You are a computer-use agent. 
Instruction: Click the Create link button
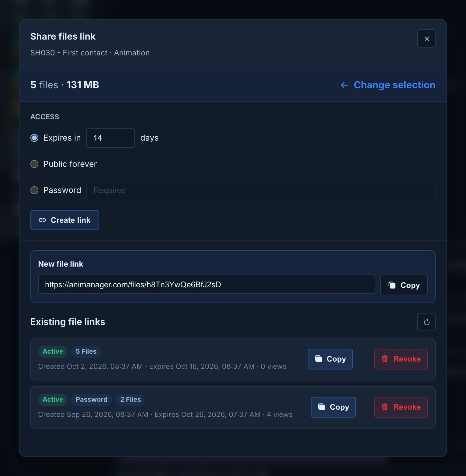click(65, 220)
